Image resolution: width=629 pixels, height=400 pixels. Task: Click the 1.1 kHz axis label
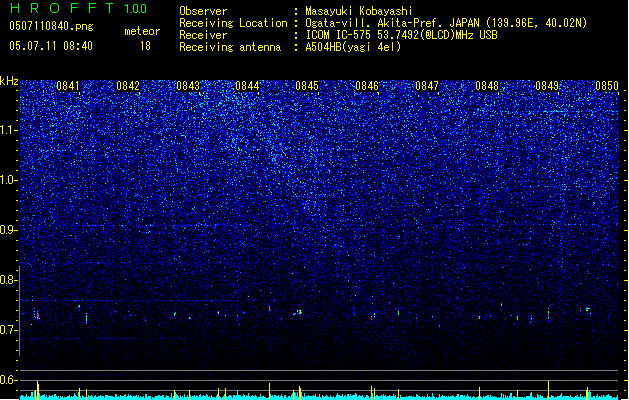click(9, 130)
